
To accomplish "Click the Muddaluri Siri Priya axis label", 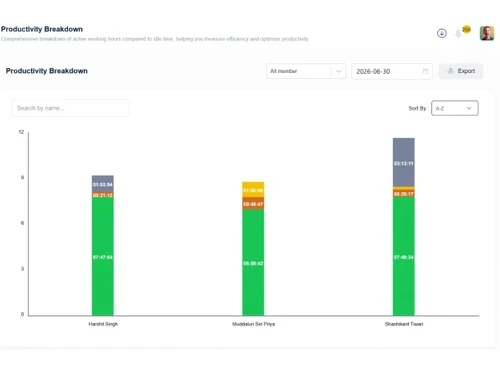I will click(x=254, y=324).
